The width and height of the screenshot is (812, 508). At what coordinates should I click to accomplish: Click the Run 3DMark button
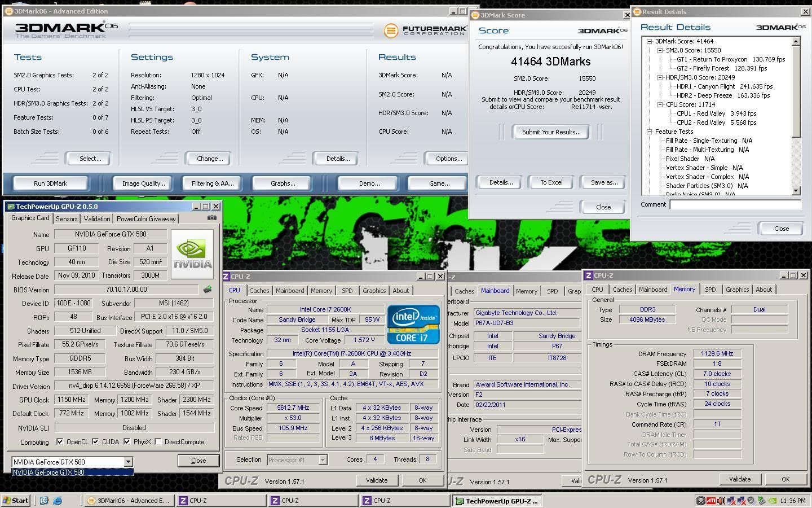click(x=50, y=183)
